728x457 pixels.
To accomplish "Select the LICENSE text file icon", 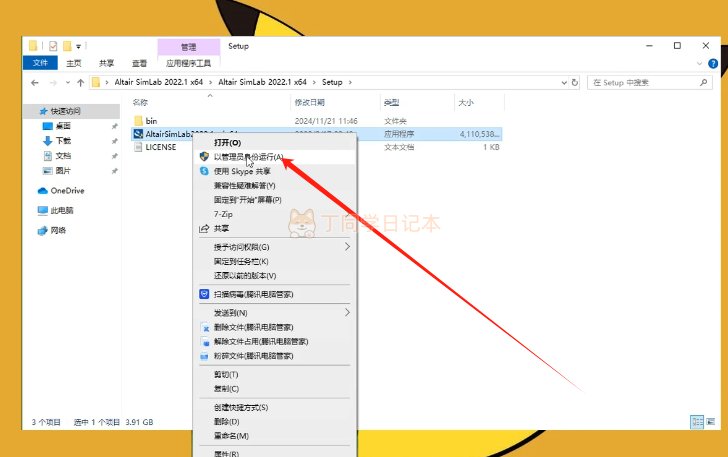I will (138, 147).
